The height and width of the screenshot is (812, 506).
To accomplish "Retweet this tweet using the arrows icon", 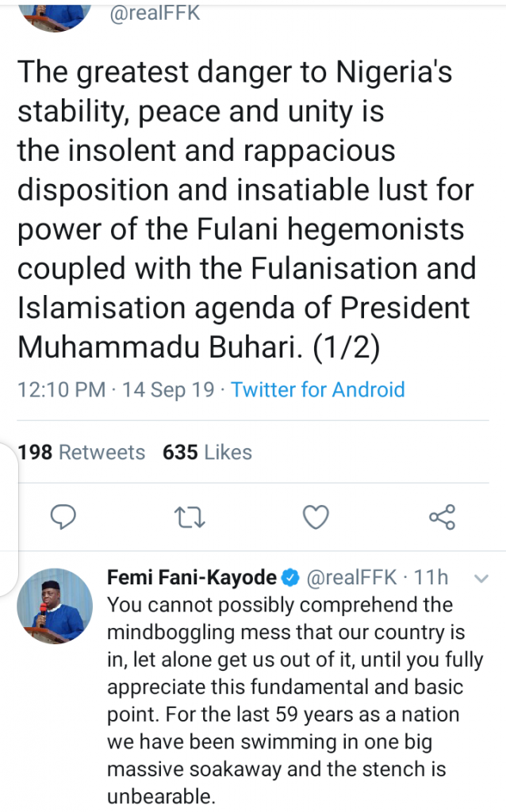I will coord(190,517).
